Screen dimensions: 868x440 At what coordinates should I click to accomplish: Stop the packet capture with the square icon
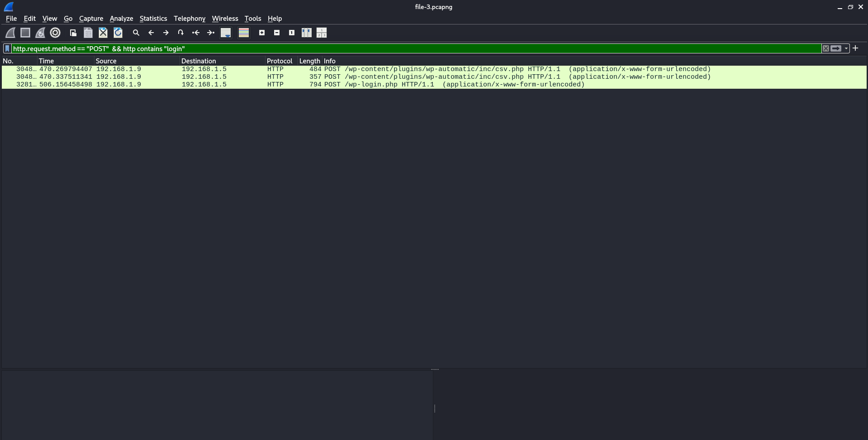(25, 33)
